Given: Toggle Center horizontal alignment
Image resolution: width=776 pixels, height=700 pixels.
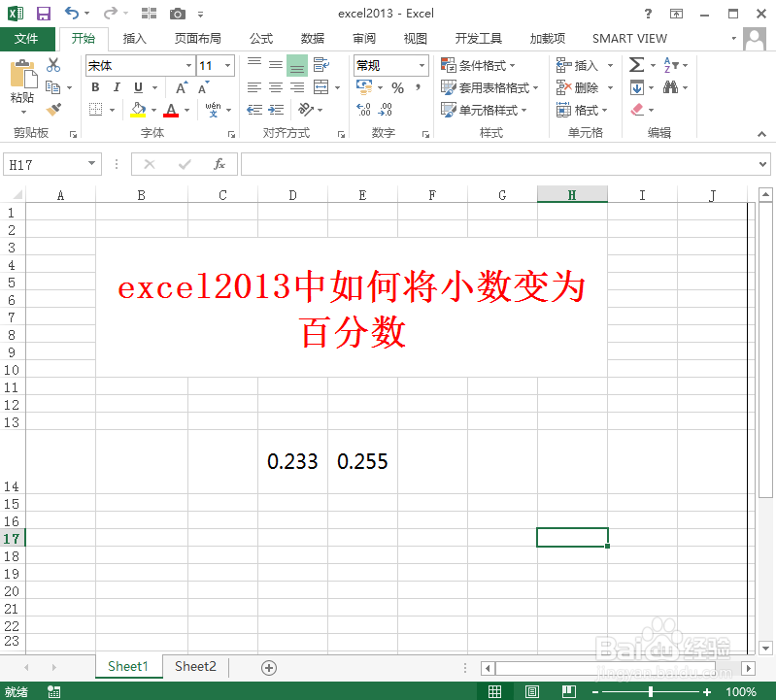Looking at the screenshot, I should 276,87.
